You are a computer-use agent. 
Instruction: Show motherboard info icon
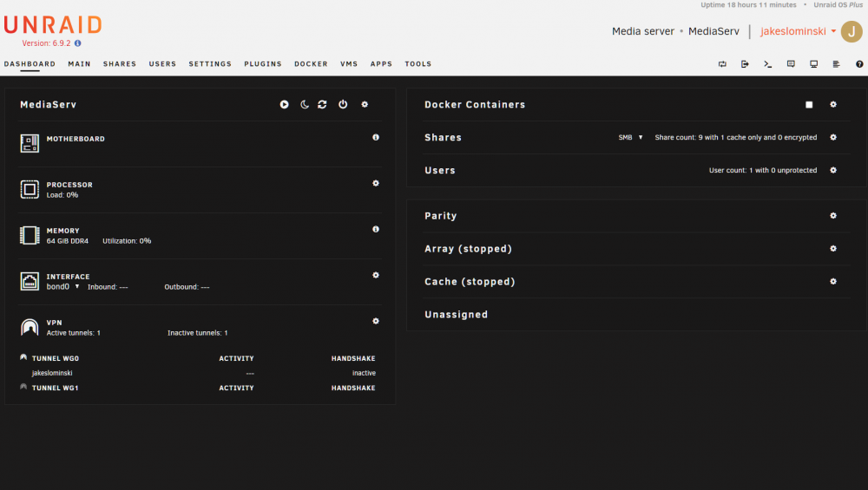(x=376, y=137)
